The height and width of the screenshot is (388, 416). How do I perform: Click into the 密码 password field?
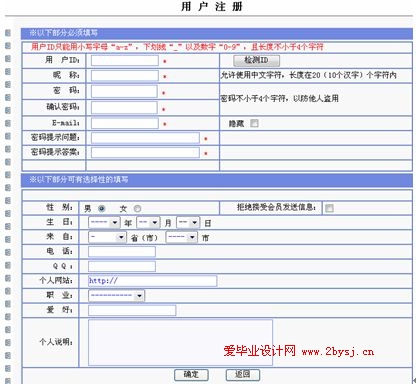[124, 91]
